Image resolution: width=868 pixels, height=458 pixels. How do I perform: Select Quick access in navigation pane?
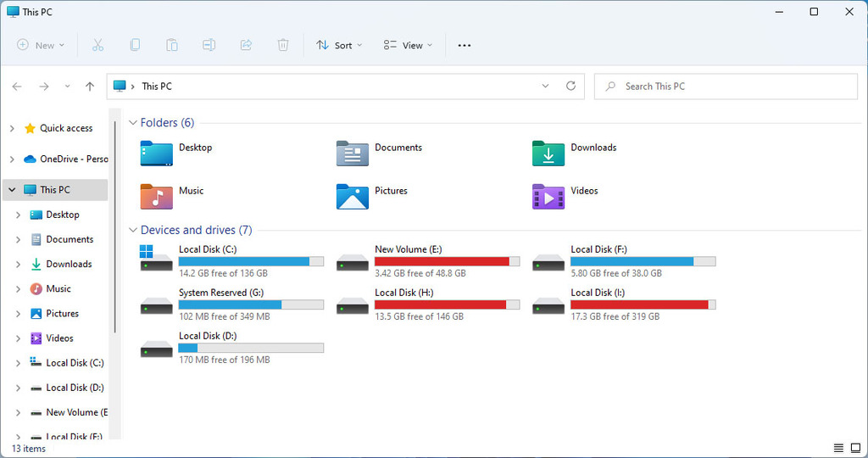point(66,128)
